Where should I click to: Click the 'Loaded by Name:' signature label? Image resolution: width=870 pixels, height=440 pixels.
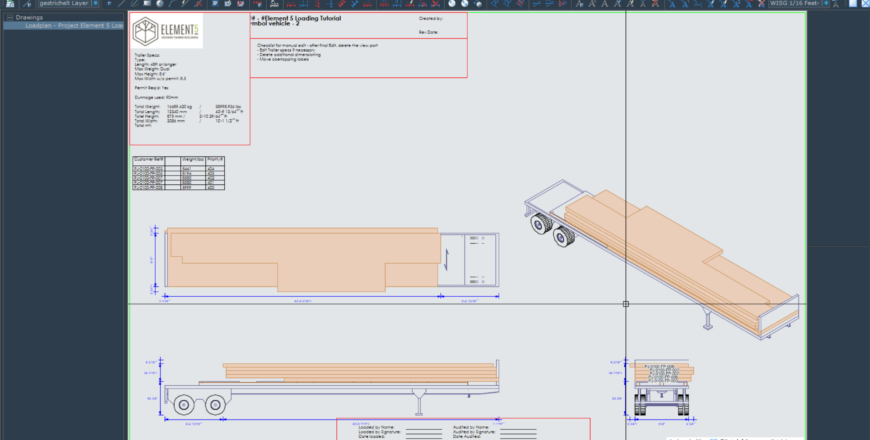coord(376,427)
